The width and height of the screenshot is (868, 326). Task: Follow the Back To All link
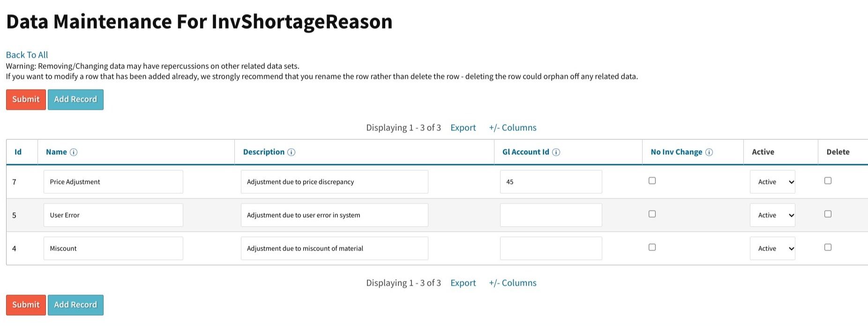(27, 55)
